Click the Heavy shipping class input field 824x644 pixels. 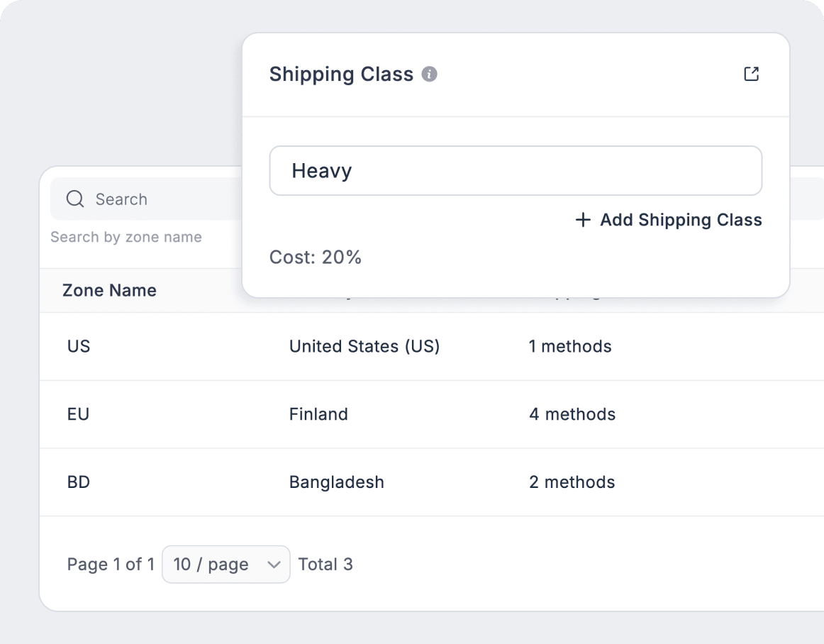516,170
